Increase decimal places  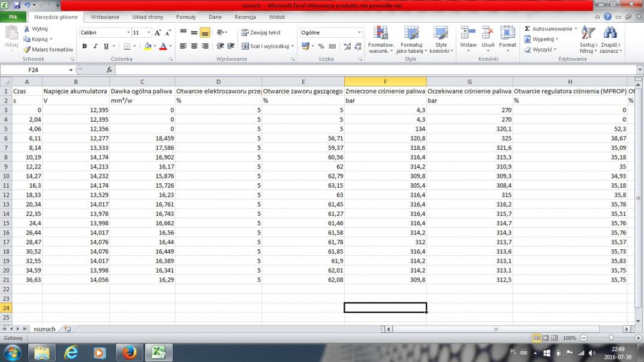tap(347, 46)
